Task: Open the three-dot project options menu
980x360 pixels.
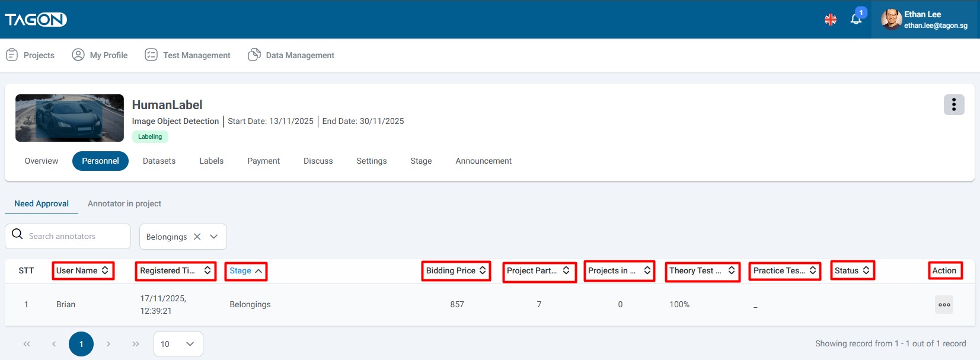Action: pos(953,105)
